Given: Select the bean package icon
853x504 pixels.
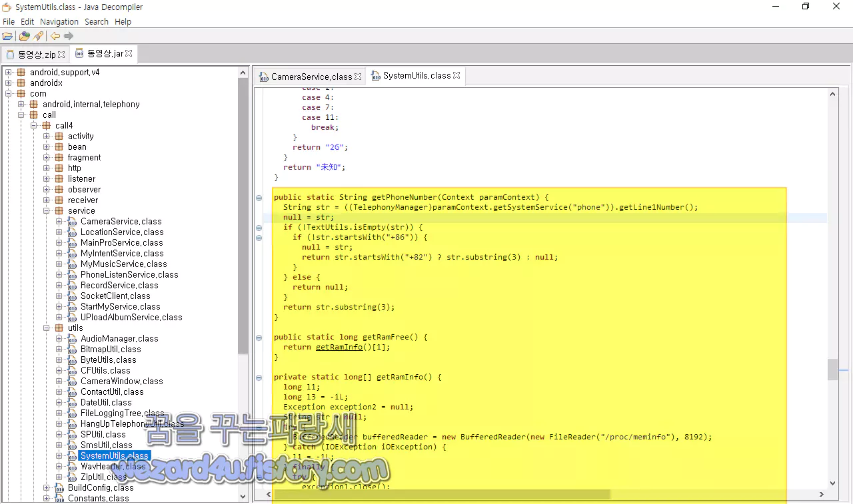Looking at the screenshot, I should pyautogui.click(x=59, y=146).
